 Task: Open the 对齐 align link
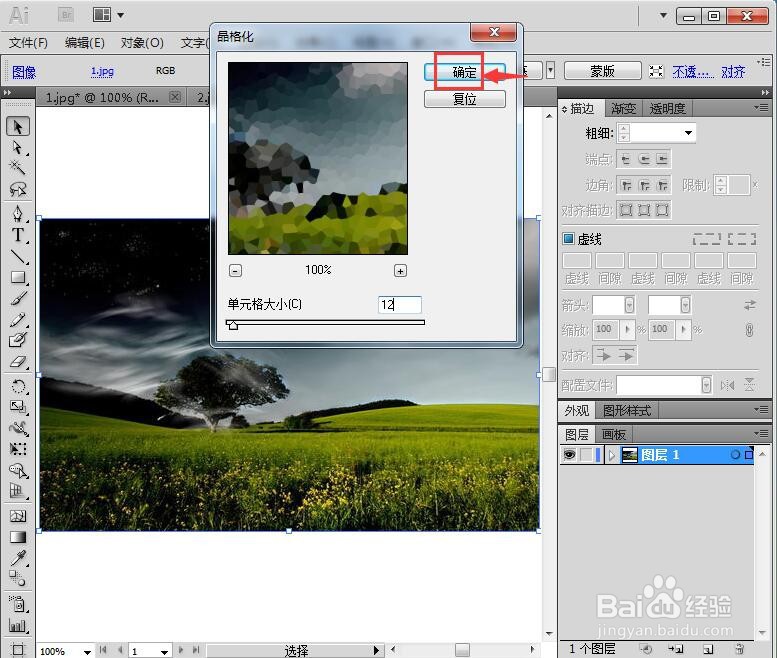733,72
